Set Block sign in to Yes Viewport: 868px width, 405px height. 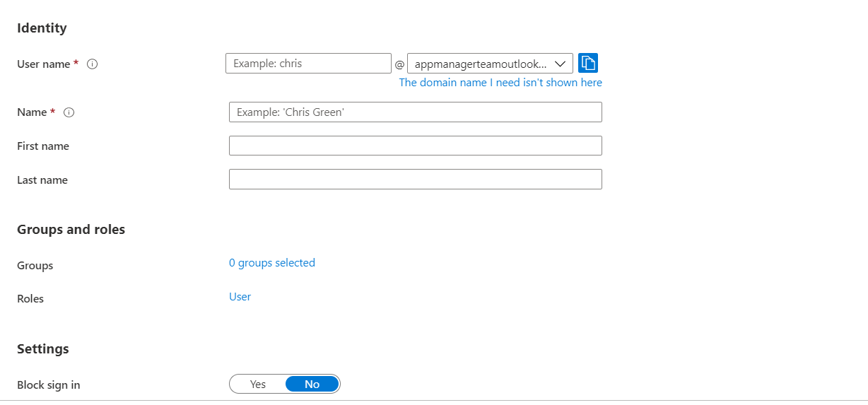tap(258, 385)
